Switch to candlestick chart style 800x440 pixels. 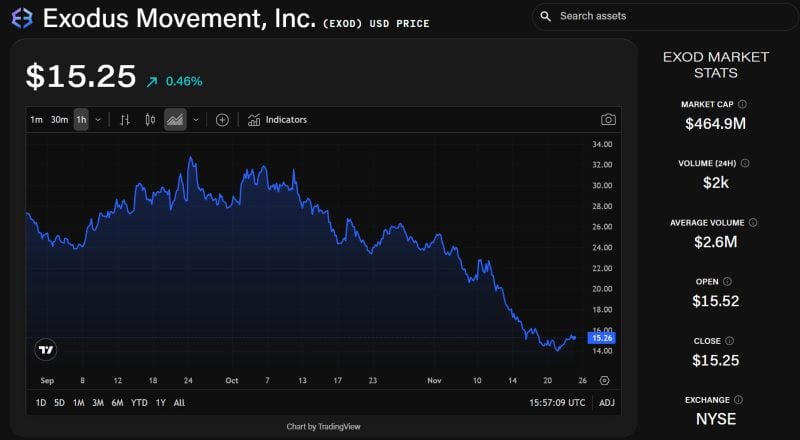click(x=150, y=120)
